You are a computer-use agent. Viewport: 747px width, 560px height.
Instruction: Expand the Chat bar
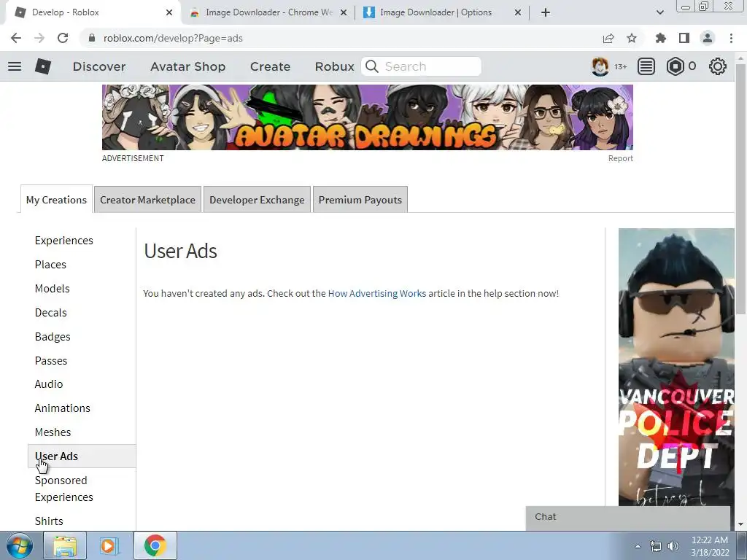pyautogui.click(x=628, y=517)
